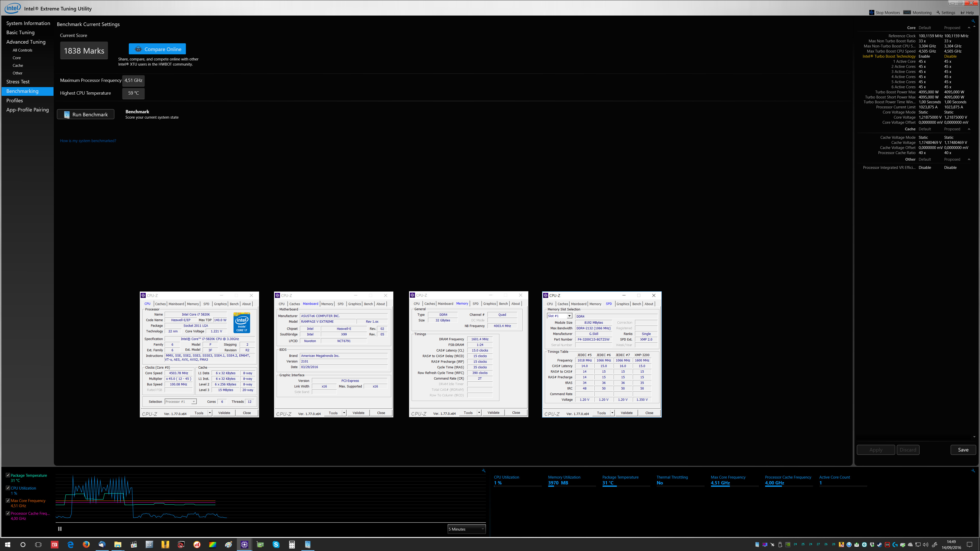The width and height of the screenshot is (980, 551).
Task: Toggle Package Temperature graph checkbox
Action: tap(8, 475)
